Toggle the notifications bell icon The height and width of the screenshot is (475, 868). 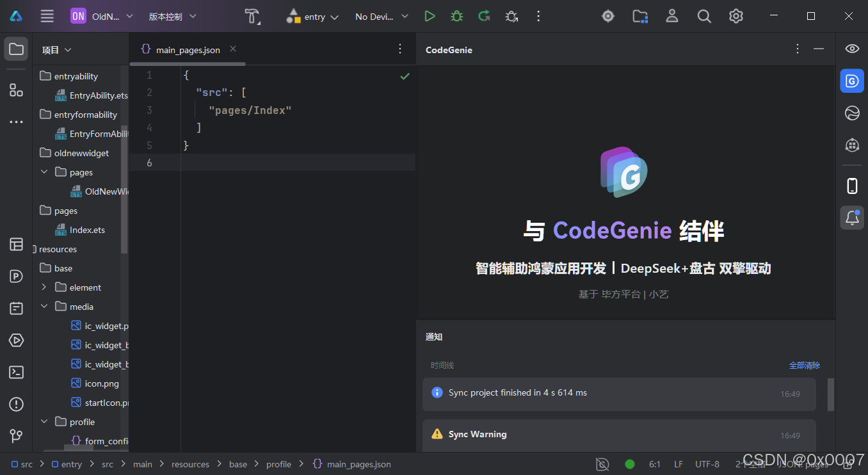[x=852, y=218]
